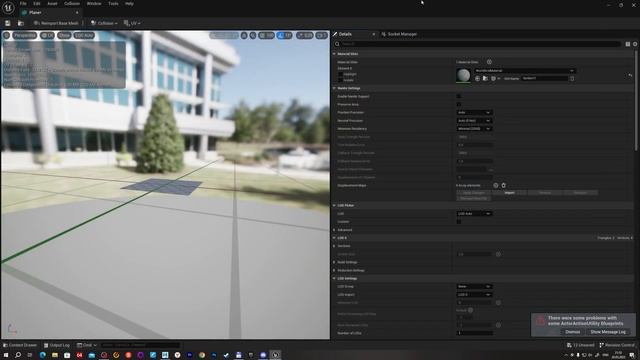Open the Content Drawer
The height and width of the screenshot is (360, 640).
(x=20, y=345)
